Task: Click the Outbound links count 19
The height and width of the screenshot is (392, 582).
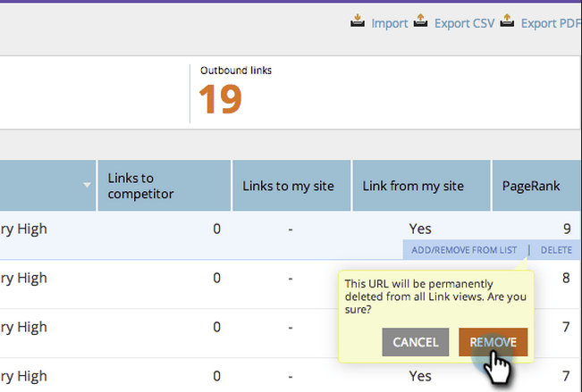Action: [220, 100]
